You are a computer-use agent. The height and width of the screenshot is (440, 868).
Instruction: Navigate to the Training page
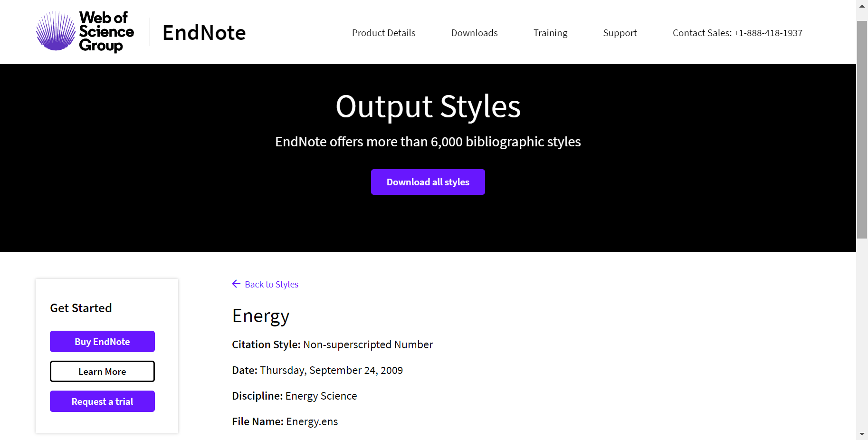click(550, 32)
